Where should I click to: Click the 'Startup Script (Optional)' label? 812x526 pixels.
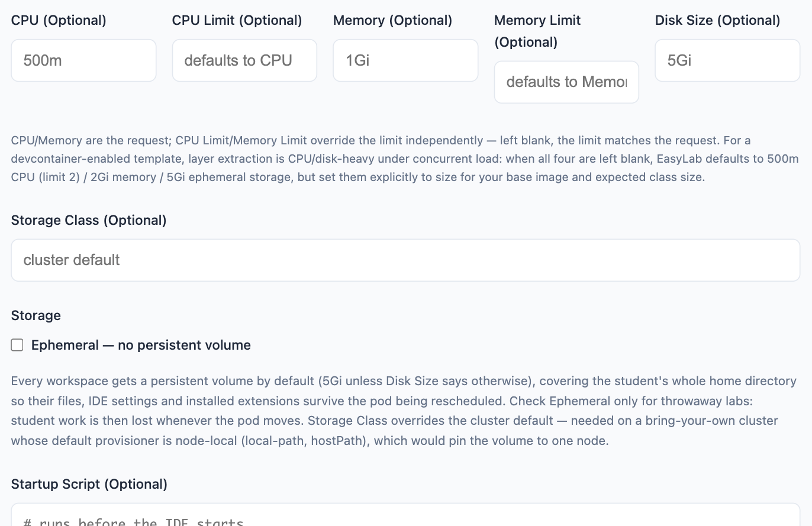(89, 484)
